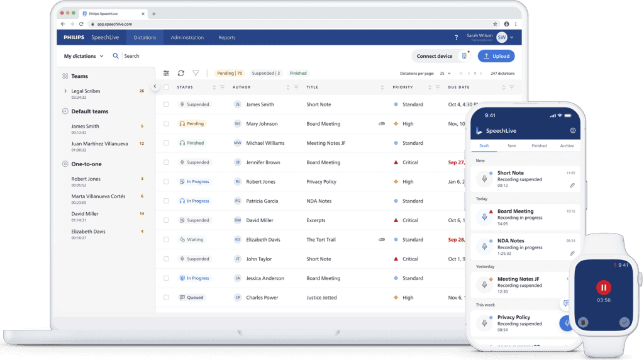Jump to first page of dictations

tap(461, 74)
